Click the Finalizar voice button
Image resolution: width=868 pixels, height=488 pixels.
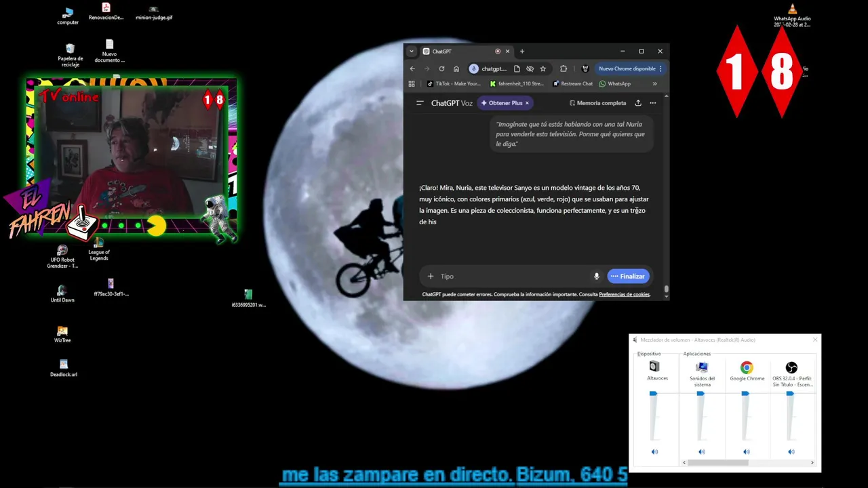[628, 276]
